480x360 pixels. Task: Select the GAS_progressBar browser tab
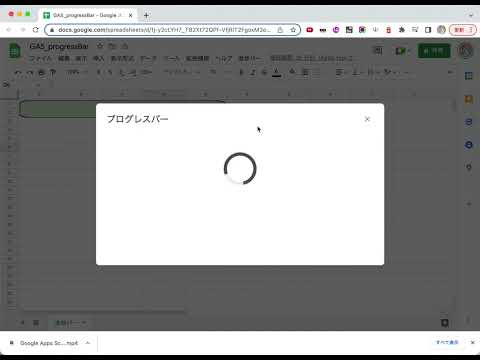tap(88, 15)
